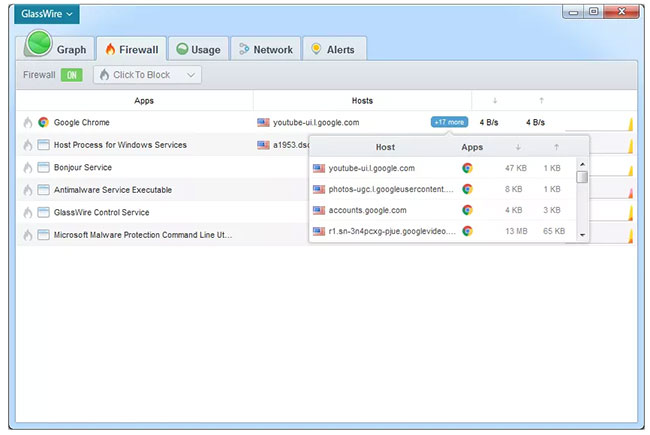The width and height of the screenshot is (650, 435).
Task: Click popup scrollbar up arrow
Action: click(582, 164)
